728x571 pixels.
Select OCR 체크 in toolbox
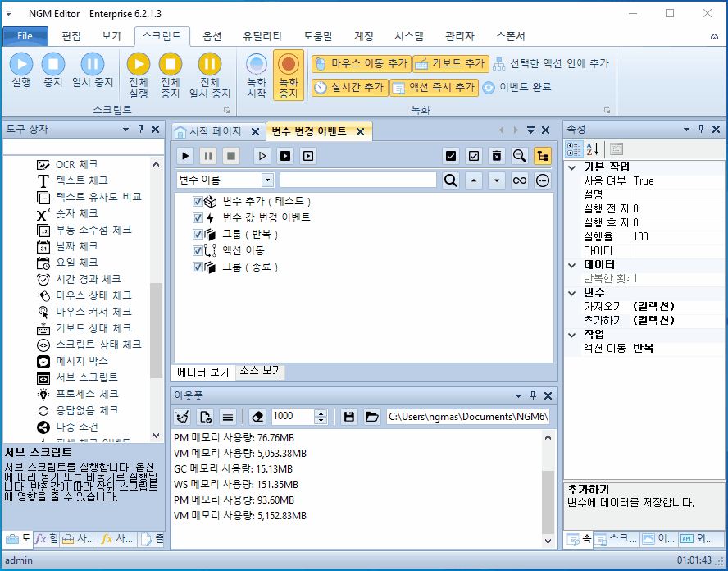[76, 164]
